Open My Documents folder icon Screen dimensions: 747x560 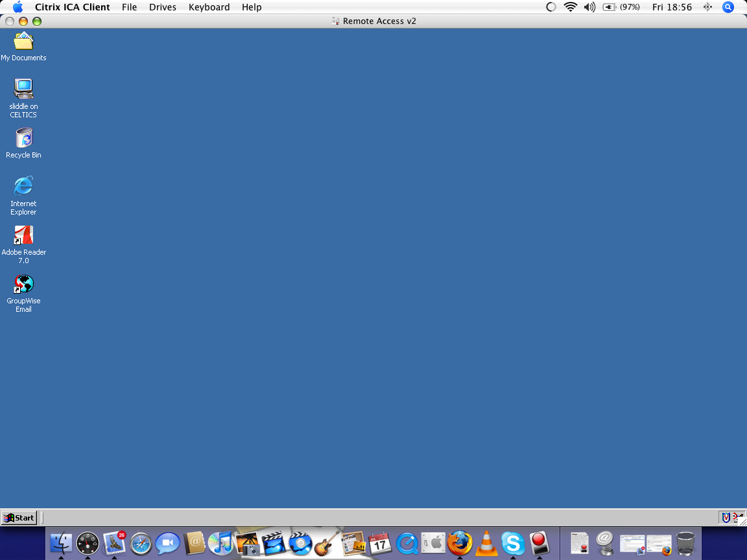23,41
